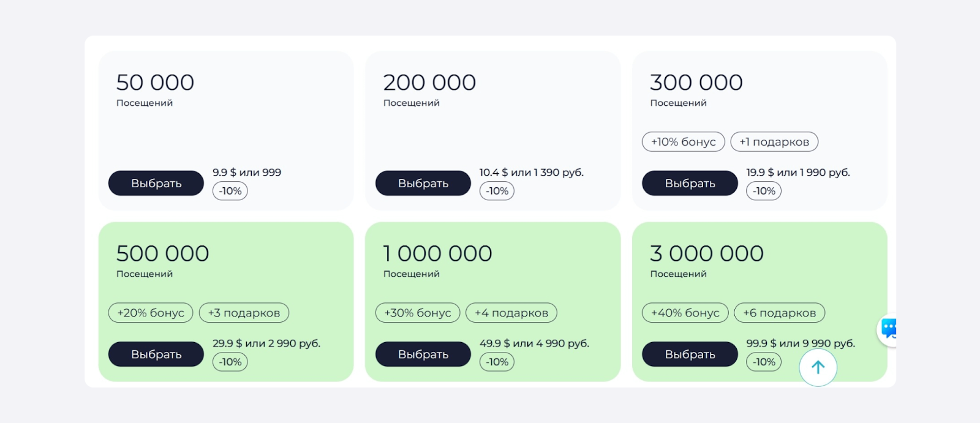Click Выбрать on 500 000 visits card
Image resolution: width=980 pixels, height=423 pixels.
tap(156, 354)
